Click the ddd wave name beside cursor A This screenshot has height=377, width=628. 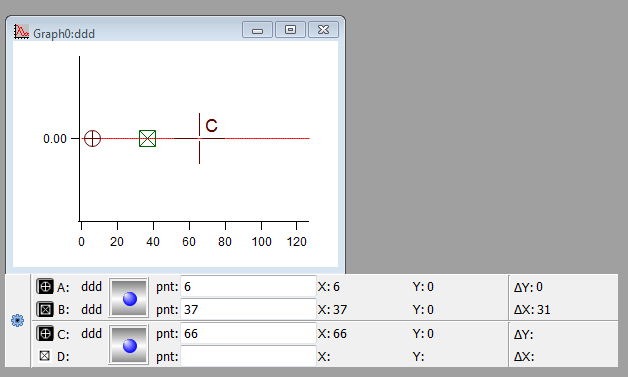91,287
